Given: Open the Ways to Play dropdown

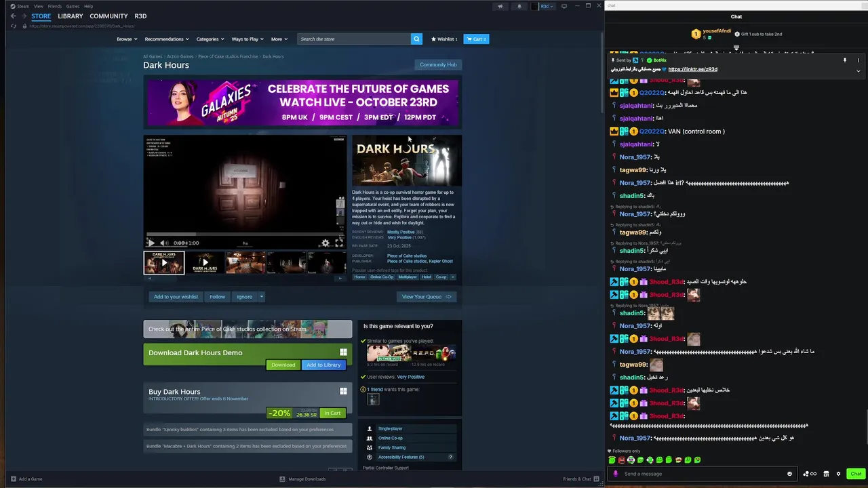Looking at the screenshot, I should 248,39.
